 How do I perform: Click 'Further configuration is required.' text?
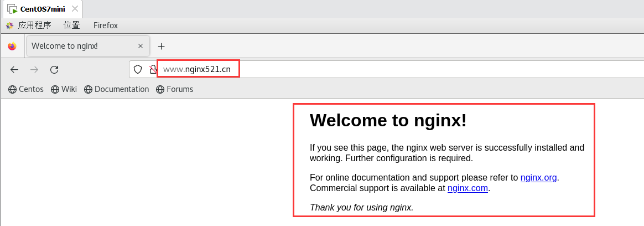409,158
